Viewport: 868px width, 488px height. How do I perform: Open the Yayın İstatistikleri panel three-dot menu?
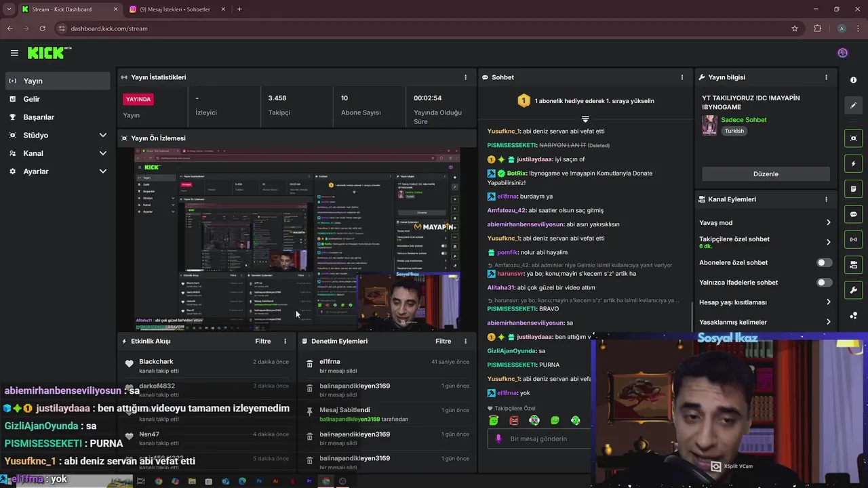click(x=465, y=77)
